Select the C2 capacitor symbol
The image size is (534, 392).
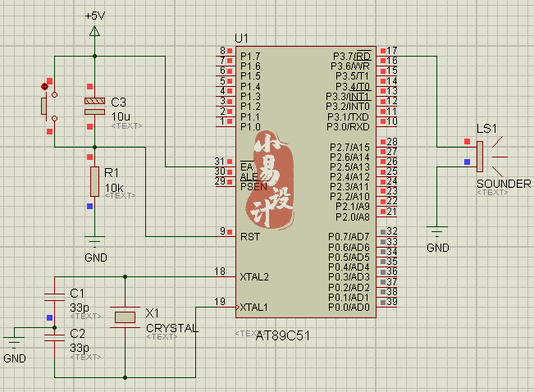point(54,338)
